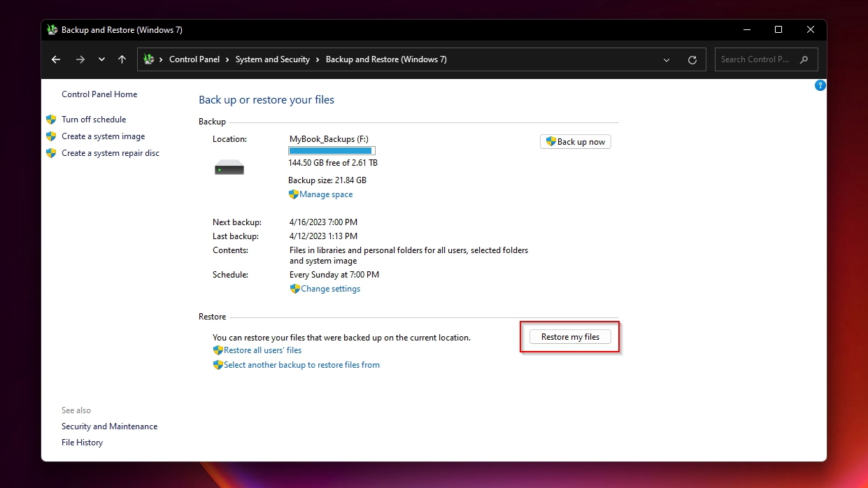The width and height of the screenshot is (868, 488).
Task: Open help via blue question mark
Action: [820, 85]
